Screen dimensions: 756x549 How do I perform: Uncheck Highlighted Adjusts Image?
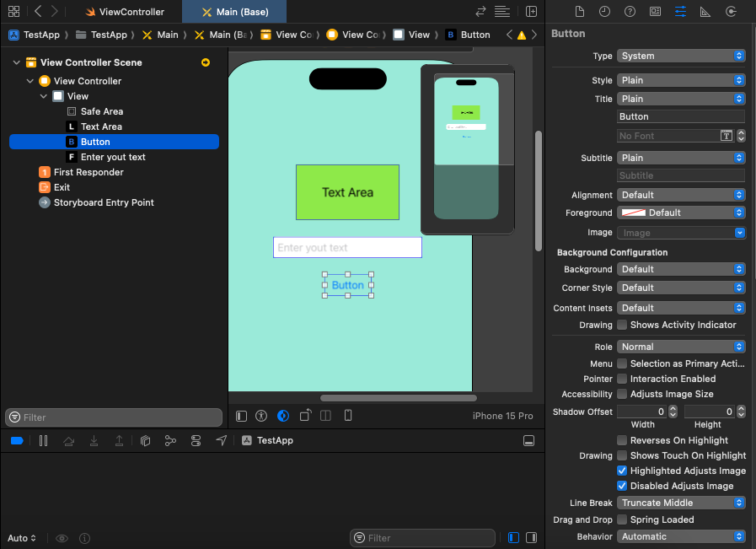click(622, 471)
